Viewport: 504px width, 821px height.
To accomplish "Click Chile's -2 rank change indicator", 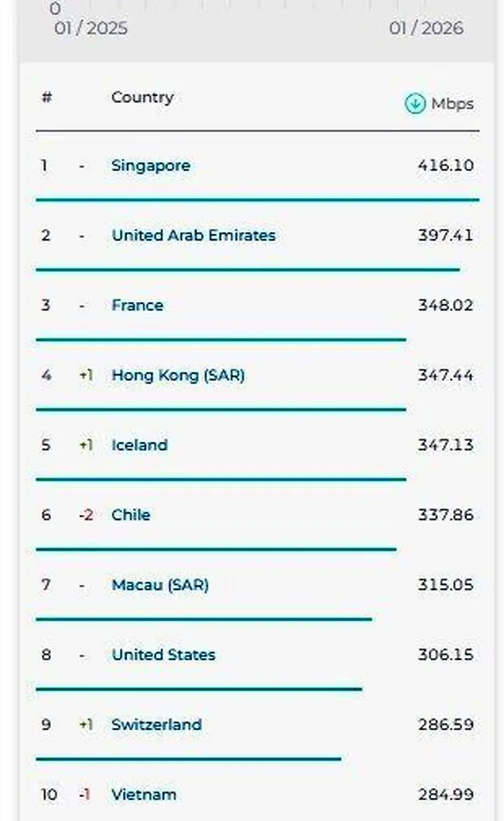I will [x=86, y=515].
